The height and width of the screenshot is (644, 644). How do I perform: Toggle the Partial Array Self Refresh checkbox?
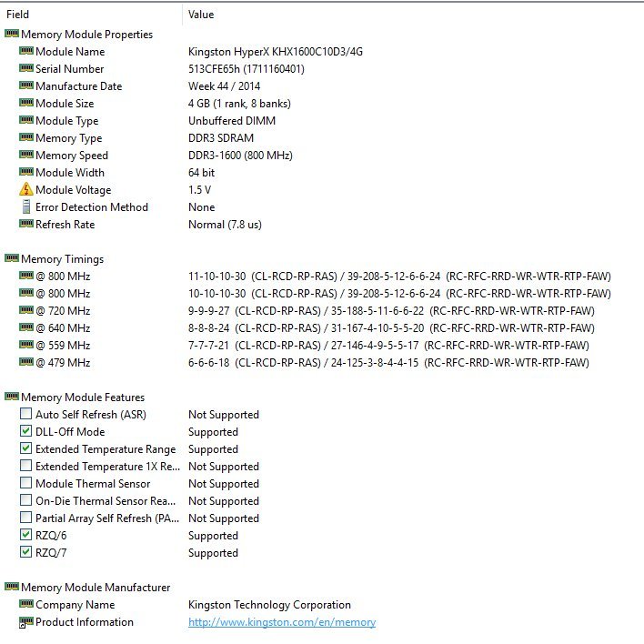25,517
